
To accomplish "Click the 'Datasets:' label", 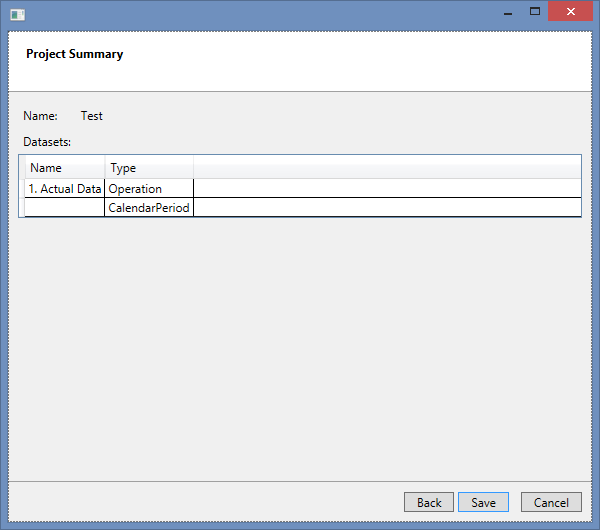I will click(47, 142).
